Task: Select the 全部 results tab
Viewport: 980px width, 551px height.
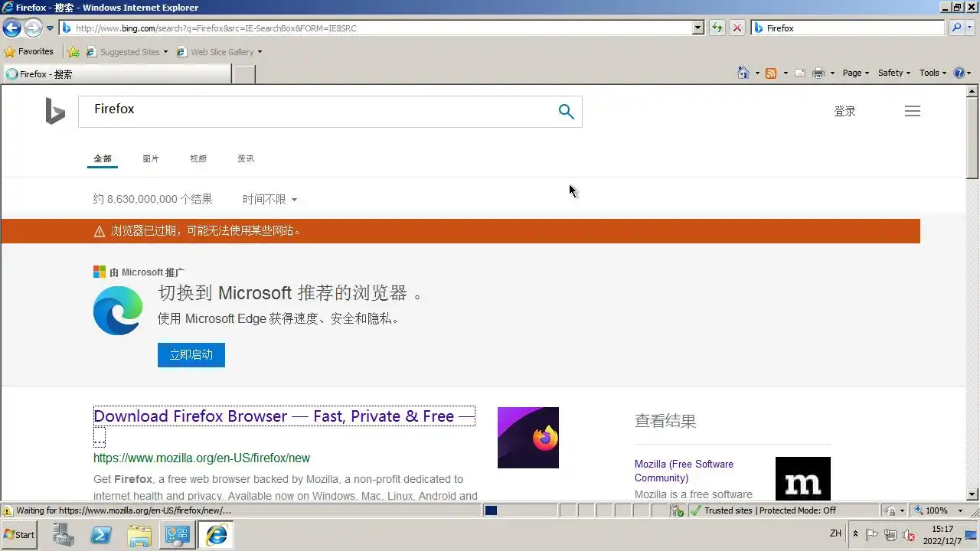Action: pyautogui.click(x=103, y=159)
